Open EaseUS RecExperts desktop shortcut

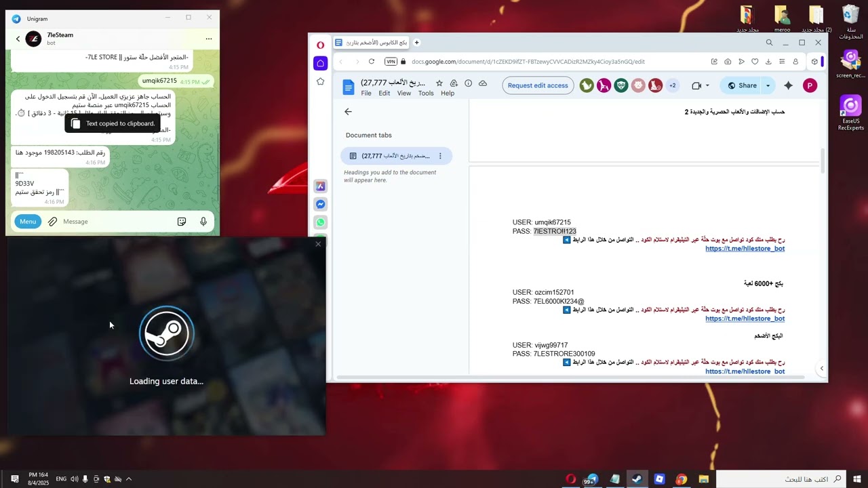(x=850, y=113)
